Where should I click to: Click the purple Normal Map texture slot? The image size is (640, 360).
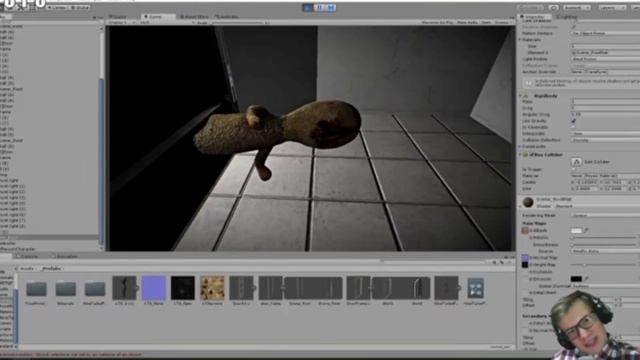(525, 258)
